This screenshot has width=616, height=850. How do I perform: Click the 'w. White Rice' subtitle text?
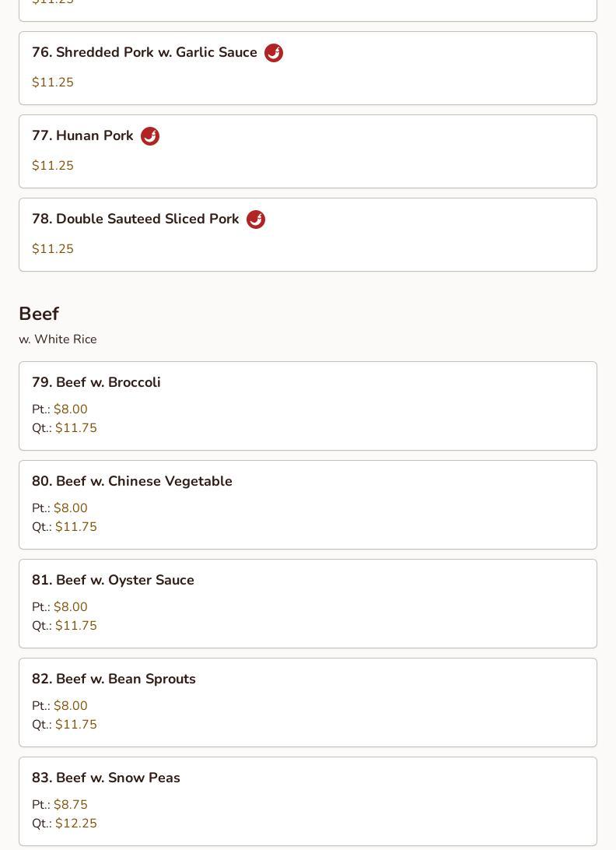(58, 339)
